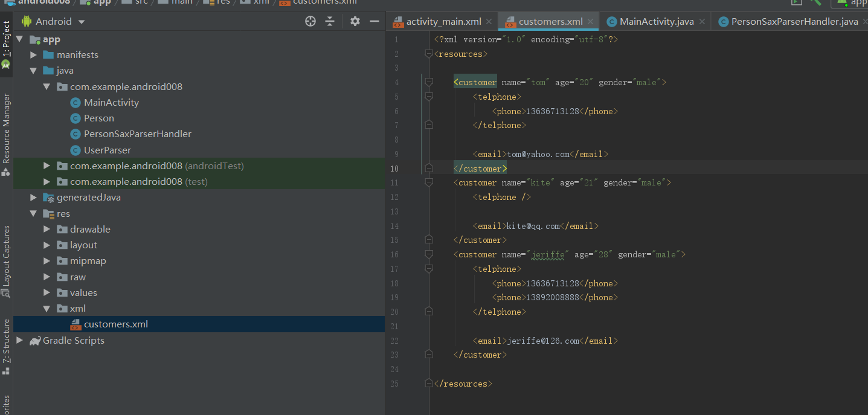Open Z: Structure side tab
The image size is (868, 415).
coord(6,346)
